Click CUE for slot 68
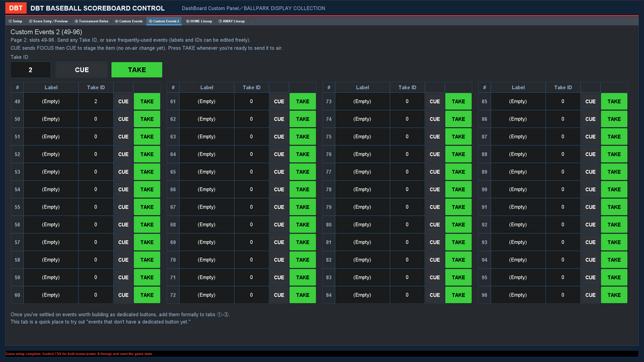 click(x=279, y=225)
